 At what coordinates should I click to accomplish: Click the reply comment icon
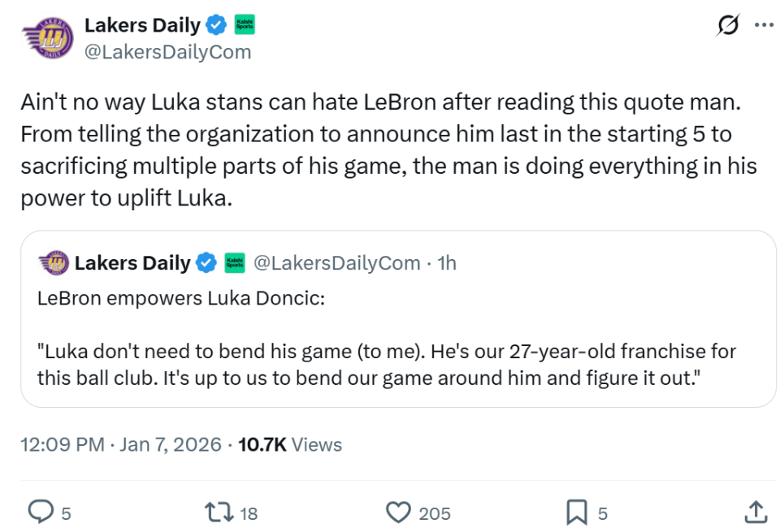click(41, 512)
